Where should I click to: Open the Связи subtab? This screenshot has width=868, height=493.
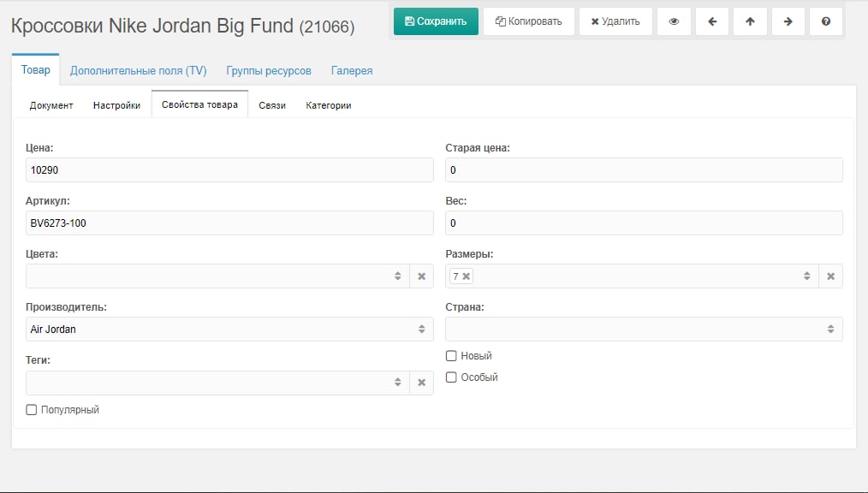[x=272, y=105]
